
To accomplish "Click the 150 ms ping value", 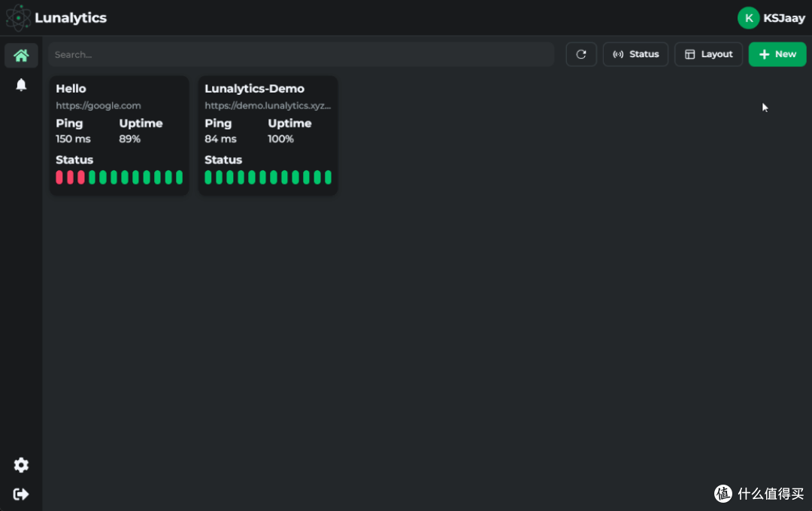I will pyautogui.click(x=73, y=139).
